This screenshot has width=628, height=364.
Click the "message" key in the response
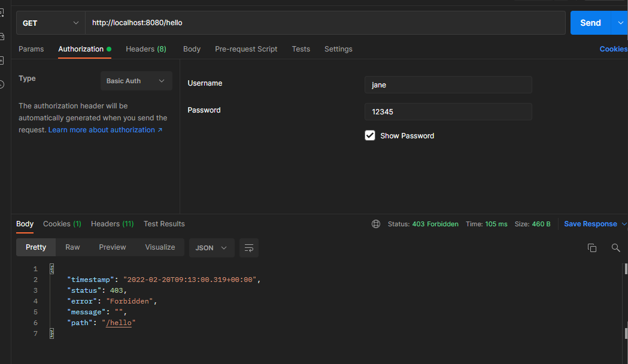(x=86, y=312)
